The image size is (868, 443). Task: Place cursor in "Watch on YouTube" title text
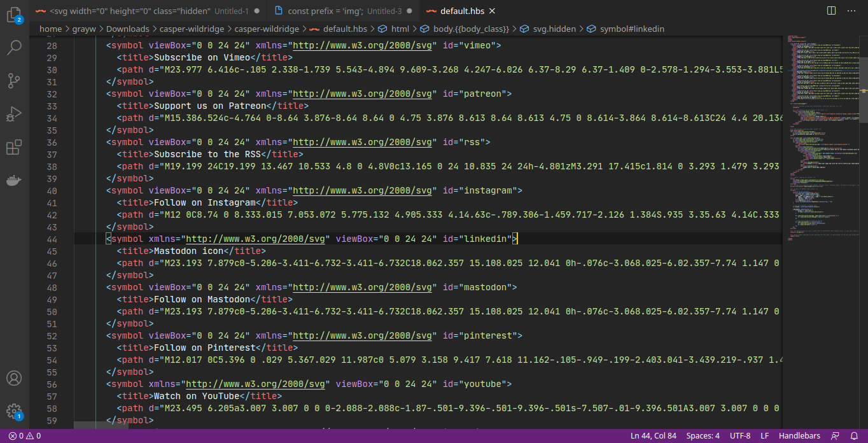(197, 397)
